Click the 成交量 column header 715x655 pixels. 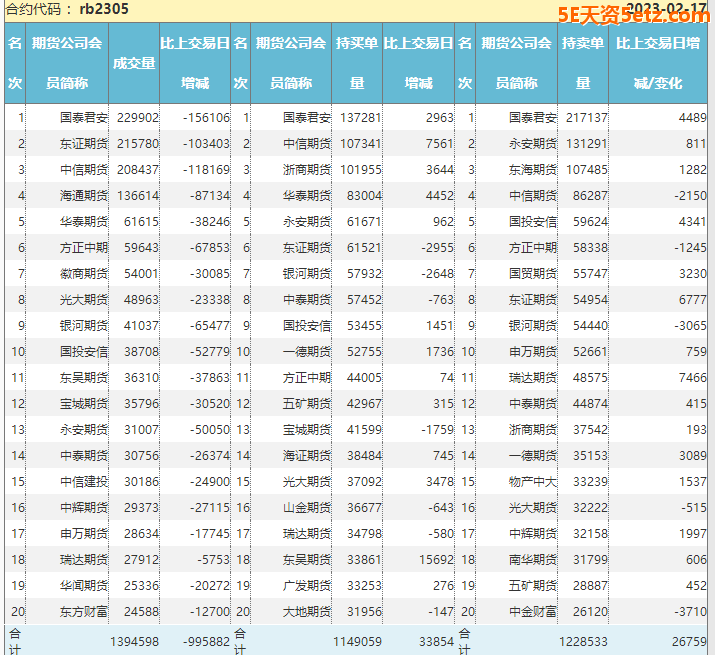(134, 63)
